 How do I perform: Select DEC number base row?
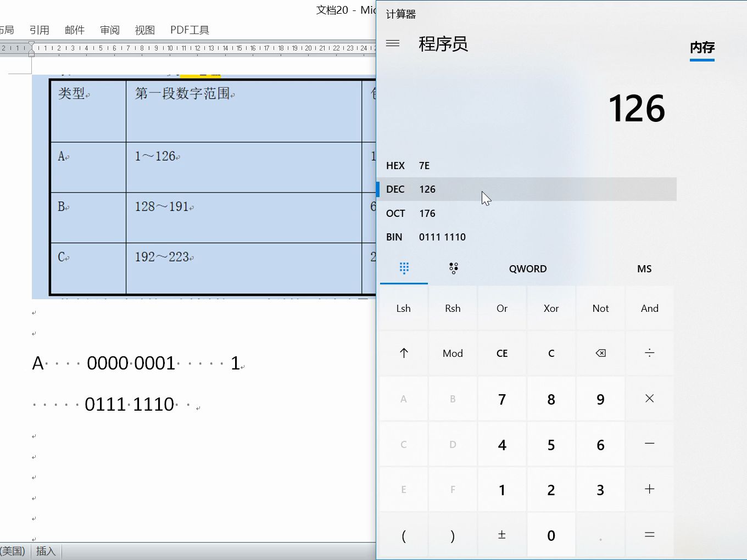click(x=527, y=189)
